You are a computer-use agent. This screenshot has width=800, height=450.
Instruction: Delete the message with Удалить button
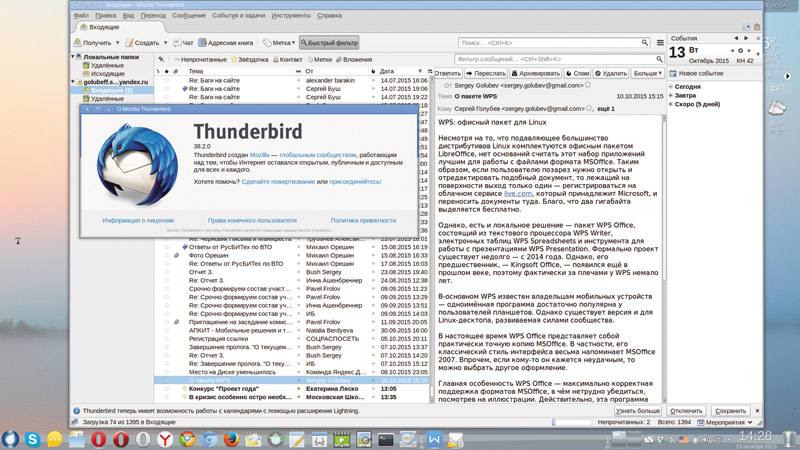click(610, 73)
